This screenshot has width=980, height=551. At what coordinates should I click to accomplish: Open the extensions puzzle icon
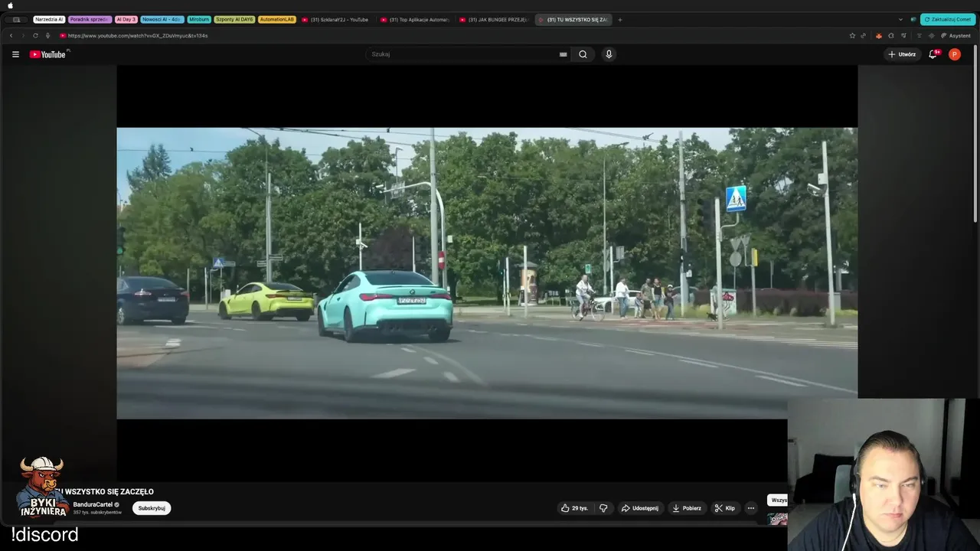tap(891, 36)
